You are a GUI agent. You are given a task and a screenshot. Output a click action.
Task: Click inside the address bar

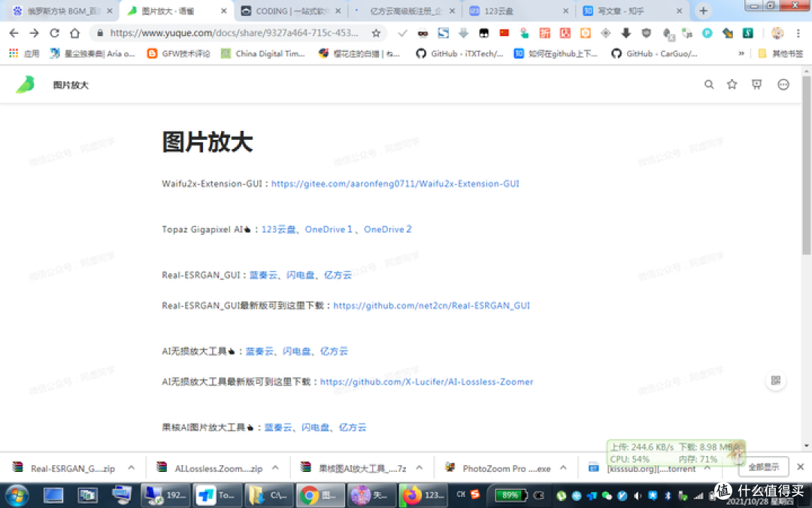pyautogui.click(x=226, y=32)
